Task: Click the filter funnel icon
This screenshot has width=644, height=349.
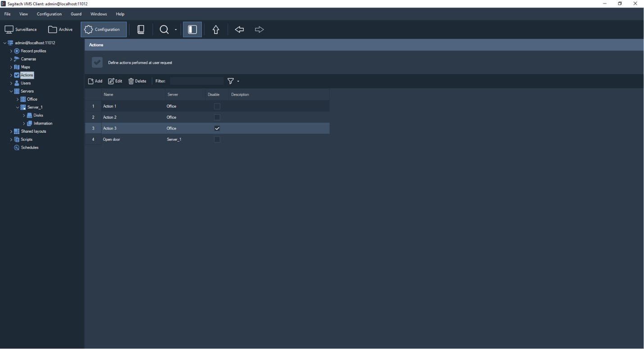Action: (x=231, y=81)
